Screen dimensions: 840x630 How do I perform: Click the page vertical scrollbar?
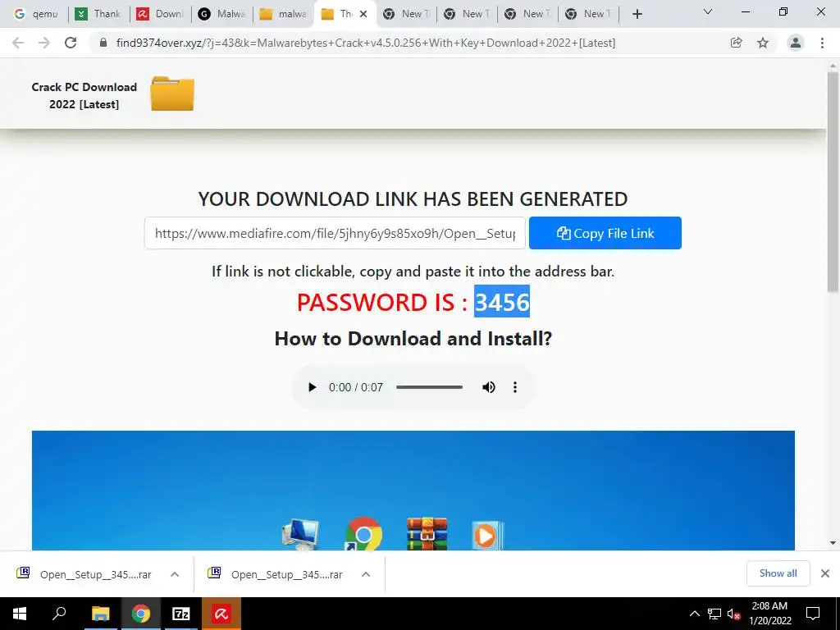click(x=833, y=182)
